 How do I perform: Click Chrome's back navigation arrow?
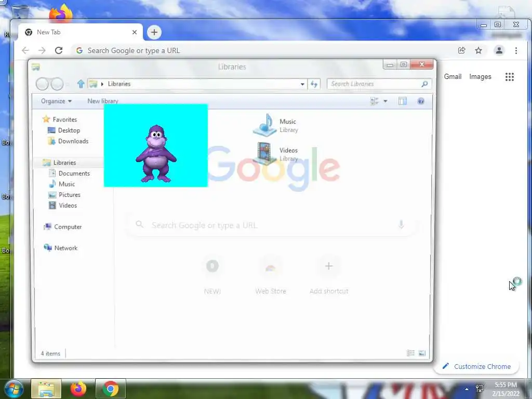25,50
